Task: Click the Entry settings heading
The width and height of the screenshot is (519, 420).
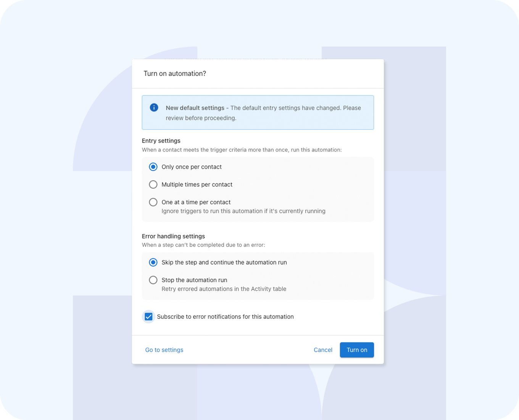Action: [x=161, y=141]
